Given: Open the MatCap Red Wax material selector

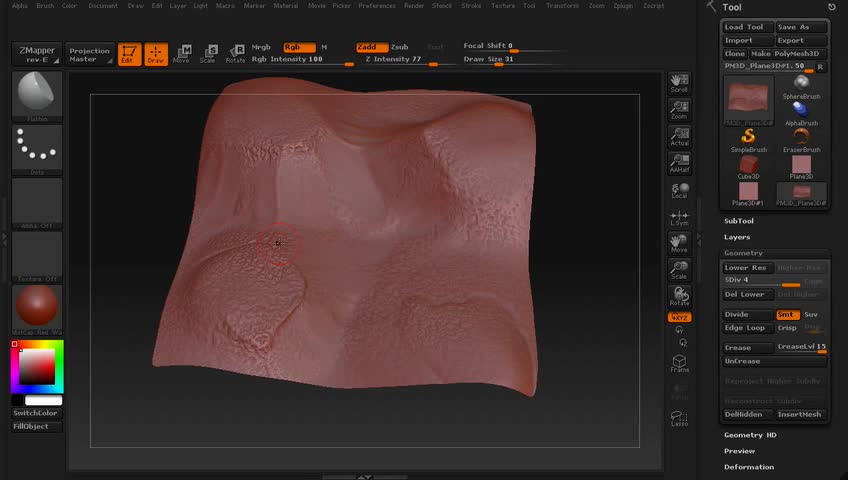Looking at the screenshot, I should click(37, 310).
